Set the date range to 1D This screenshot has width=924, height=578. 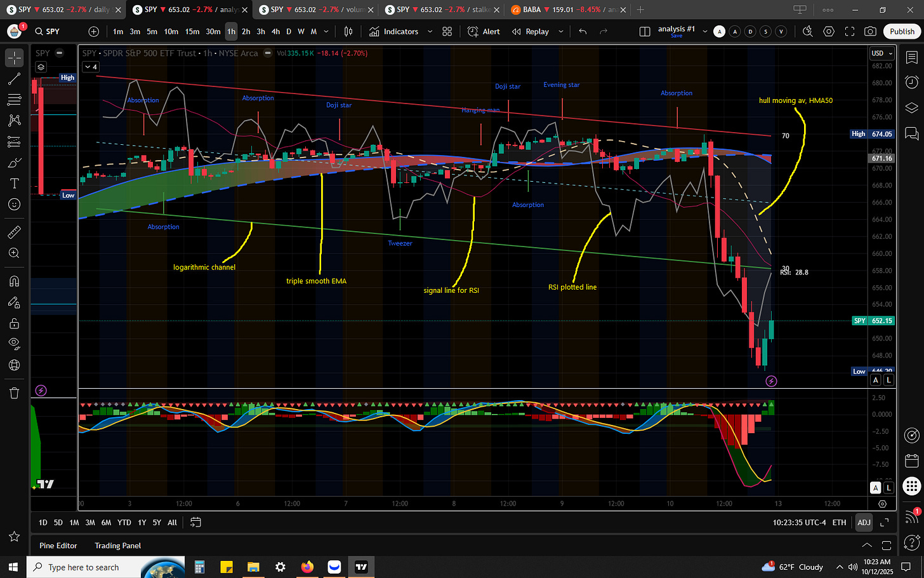click(x=43, y=522)
